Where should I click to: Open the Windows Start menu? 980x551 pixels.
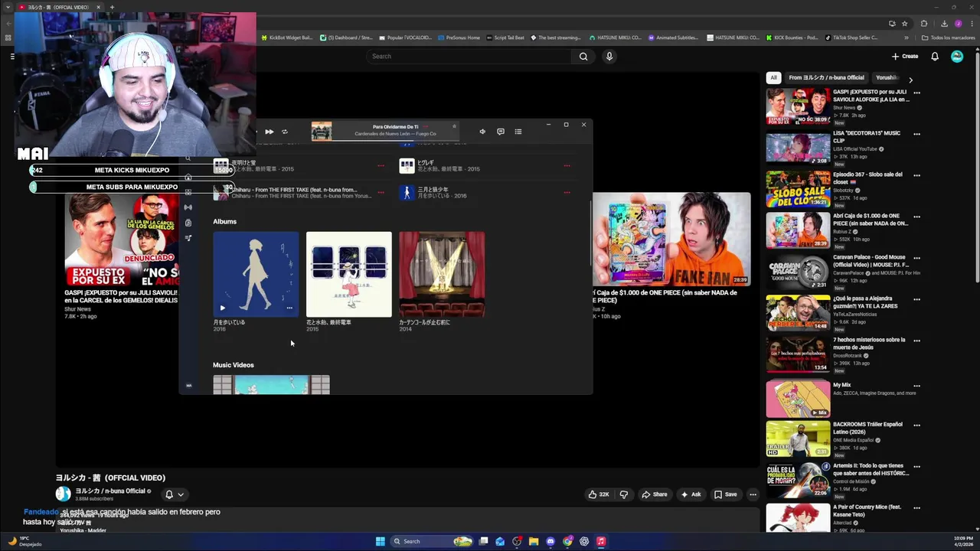click(381, 541)
